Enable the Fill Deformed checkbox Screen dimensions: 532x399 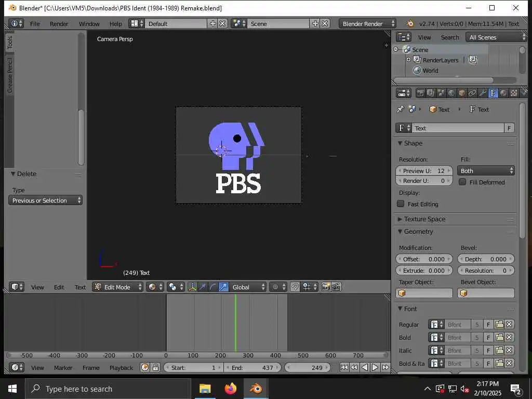pyautogui.click(x=462, y=182)
